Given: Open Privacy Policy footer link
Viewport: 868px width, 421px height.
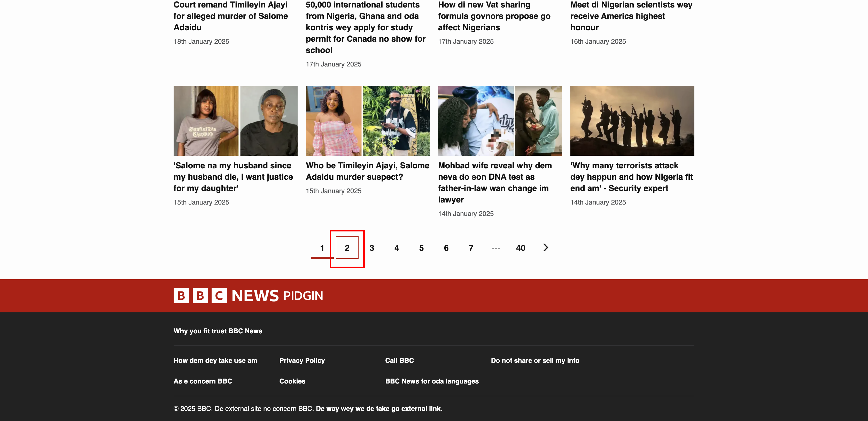Looking at the screenshot, I should click(x=302, y=360).
